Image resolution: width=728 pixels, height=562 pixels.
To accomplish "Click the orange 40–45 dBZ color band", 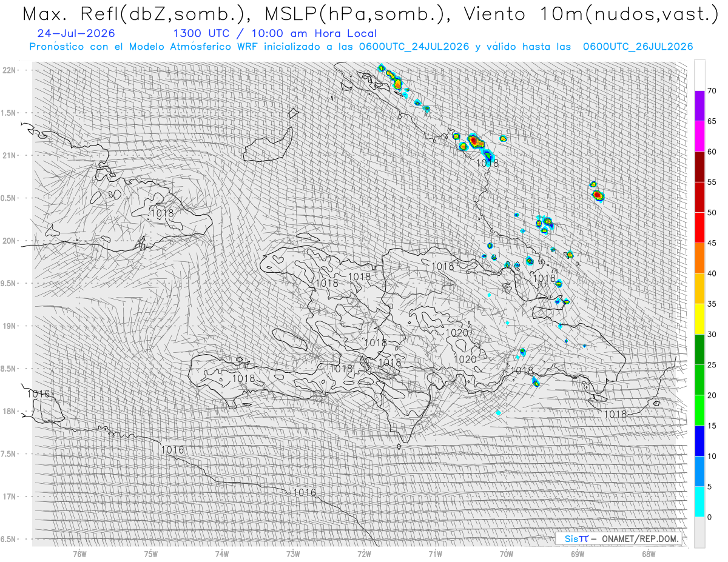I will 699,258.
